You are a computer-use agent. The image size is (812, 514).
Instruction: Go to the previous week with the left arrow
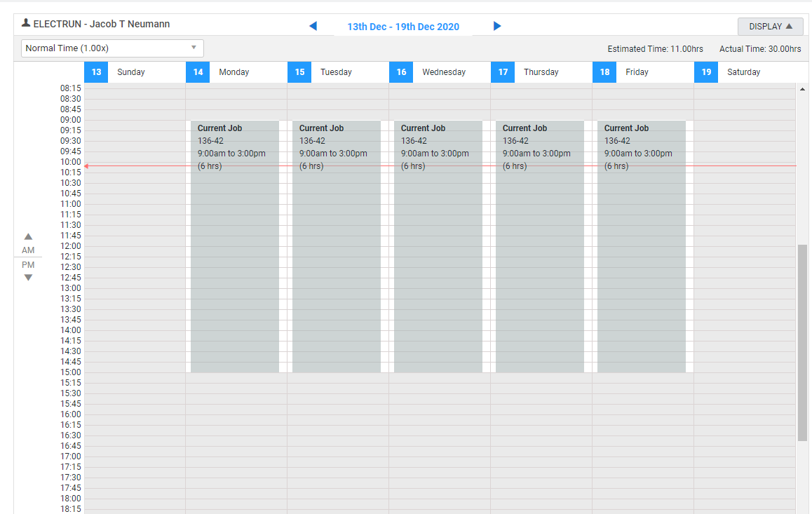[313, 25]
